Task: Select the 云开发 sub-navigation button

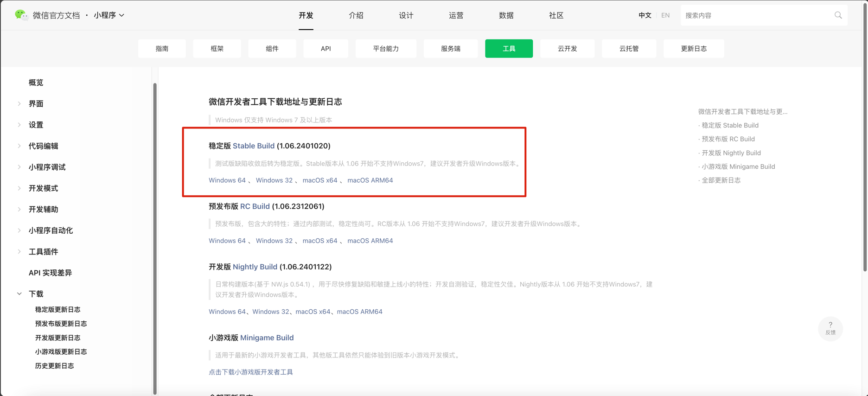Action: (568, 48)
